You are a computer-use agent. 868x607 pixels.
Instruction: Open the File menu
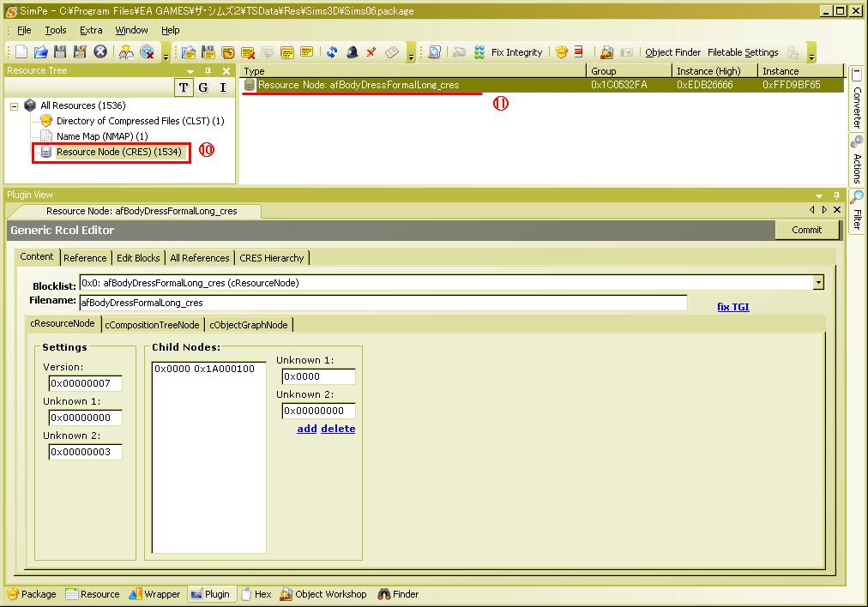(x=24, y=30)
